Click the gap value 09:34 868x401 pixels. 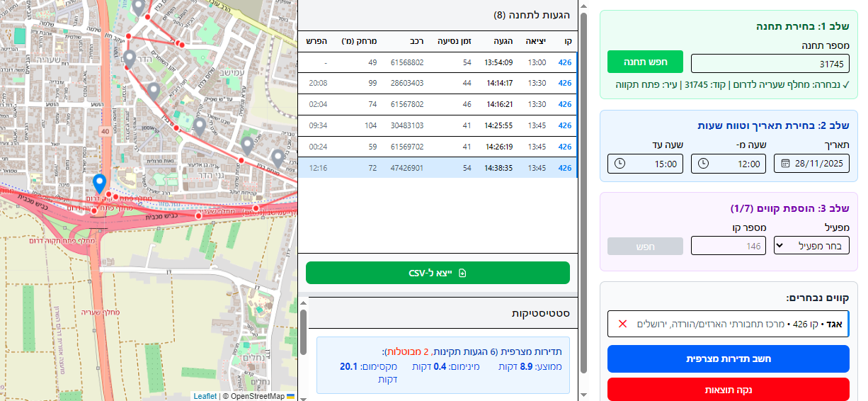click(x=318, y=125)
